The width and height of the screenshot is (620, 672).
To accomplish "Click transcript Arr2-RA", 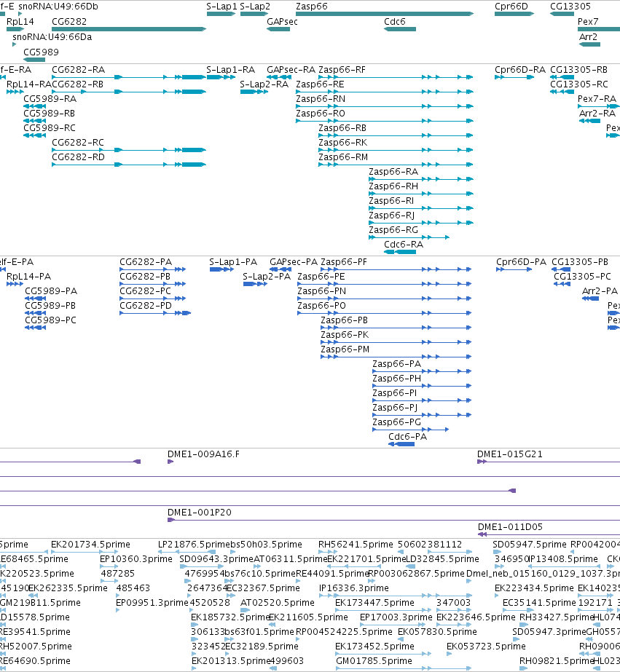I will tap(589, 121).
